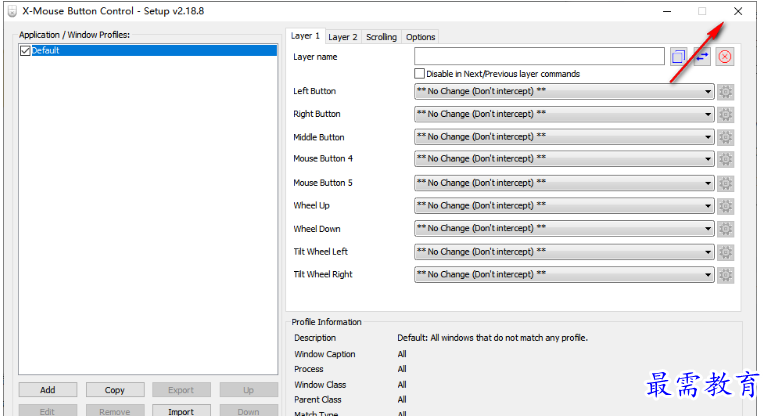Open settings gear for Mouse Button 5
This screenshot has width=768, height=416.
[x=725, y=183]
